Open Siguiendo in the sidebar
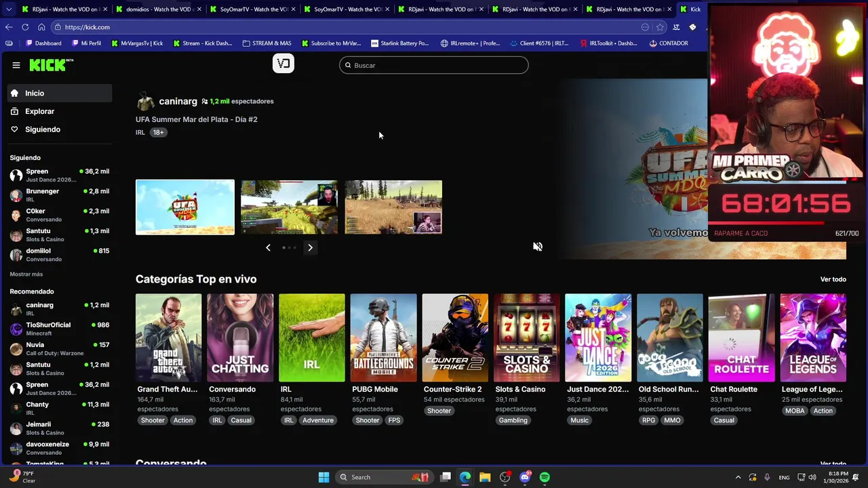The image size is (868, 488). (60, 129)
